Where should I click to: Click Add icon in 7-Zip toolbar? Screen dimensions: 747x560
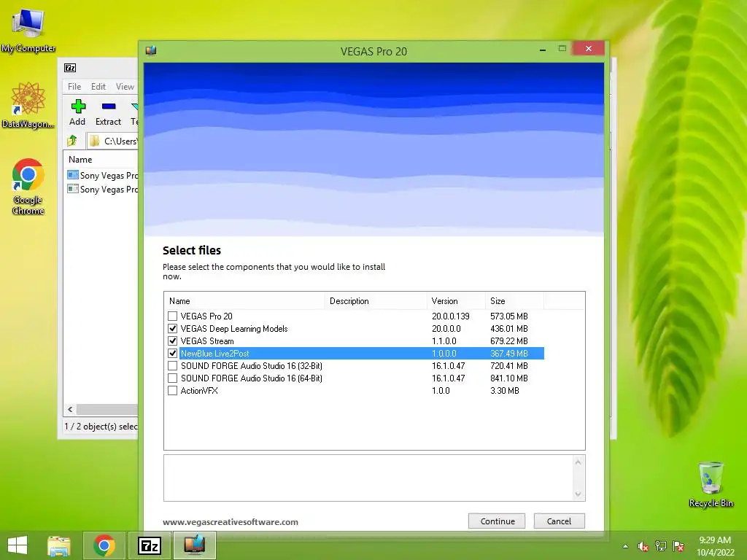77,113
